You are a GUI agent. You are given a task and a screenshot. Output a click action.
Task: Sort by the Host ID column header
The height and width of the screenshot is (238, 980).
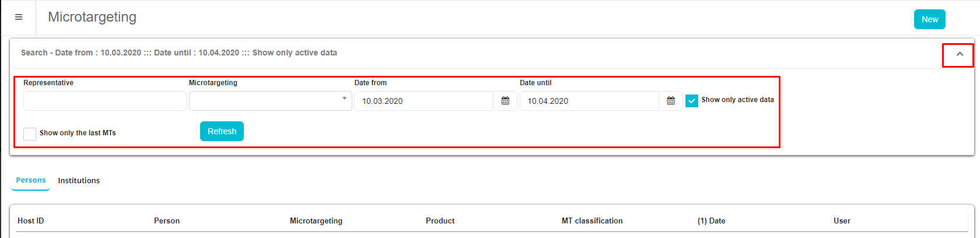point(31,221)
